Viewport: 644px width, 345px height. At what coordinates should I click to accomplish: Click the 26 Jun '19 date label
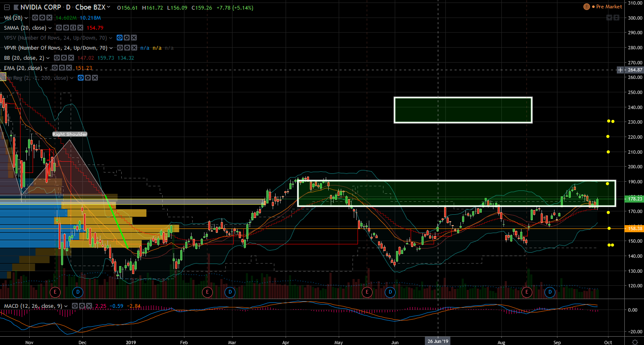coord(438,341)
